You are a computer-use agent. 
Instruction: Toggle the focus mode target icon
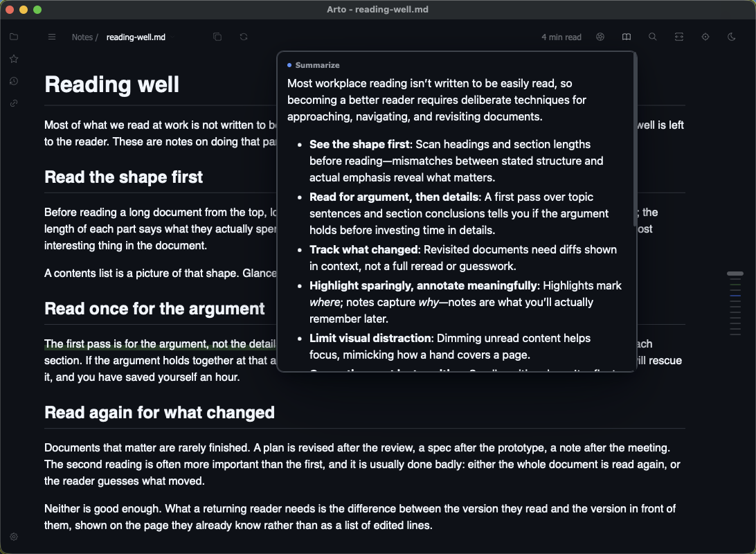pyautogui.click(x=705, y=37)
